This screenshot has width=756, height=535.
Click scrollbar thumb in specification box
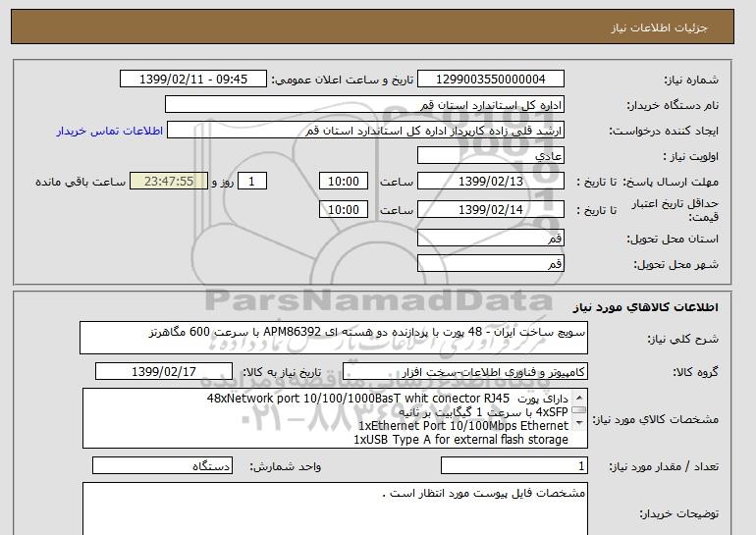578,410
